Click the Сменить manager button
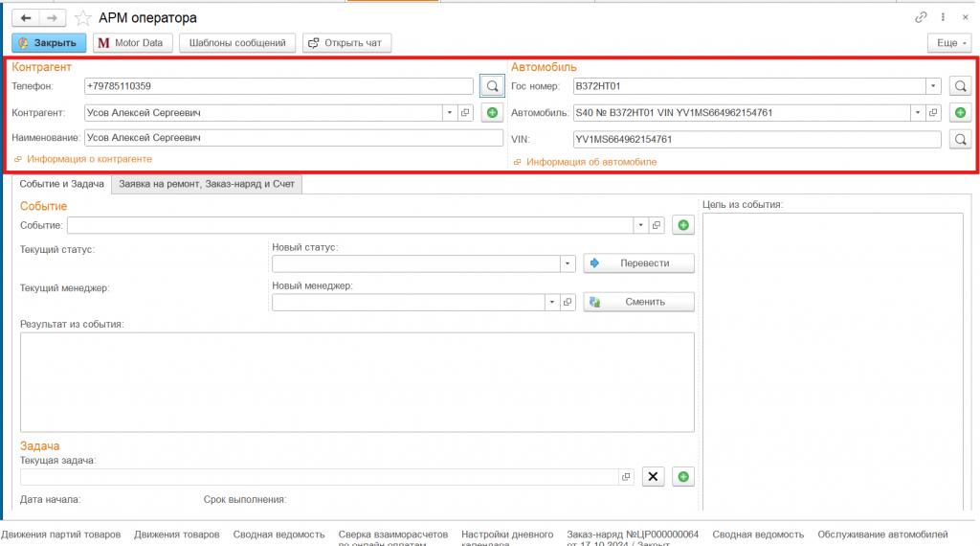This screenshot has height=546, width=980. 639,302
